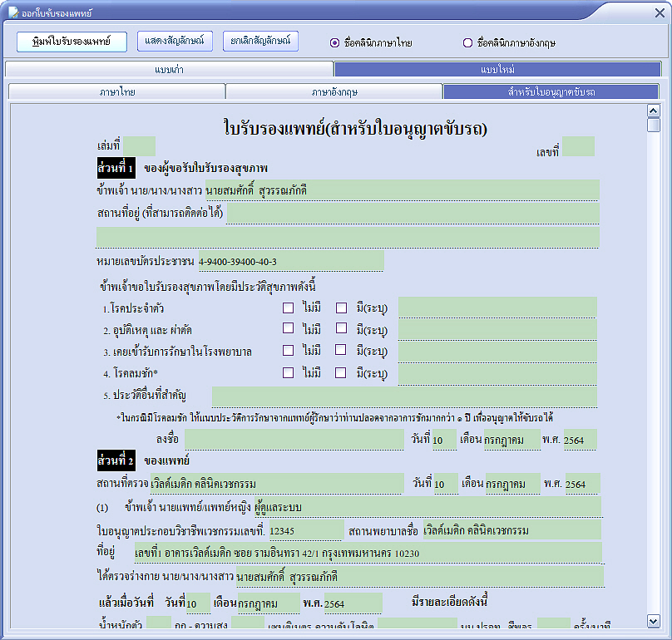The height and width of the screenshot is (640, 672).
Task: Switch to the แบบใหม่ tab
Action: (497, 69)
